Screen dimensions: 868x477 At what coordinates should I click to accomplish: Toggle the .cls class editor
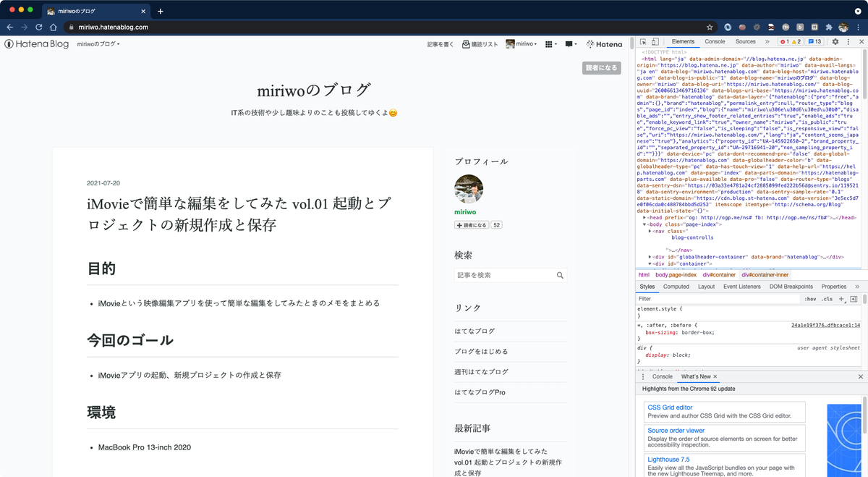point(827,298)
